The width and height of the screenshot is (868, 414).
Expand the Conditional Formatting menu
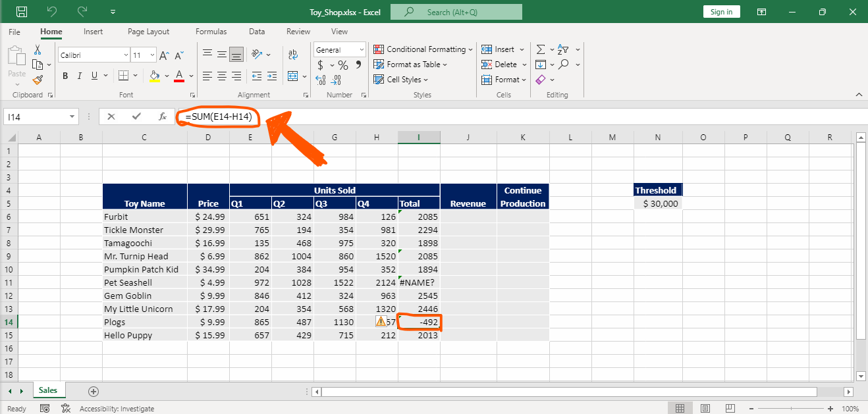click(x=423, y=49)
